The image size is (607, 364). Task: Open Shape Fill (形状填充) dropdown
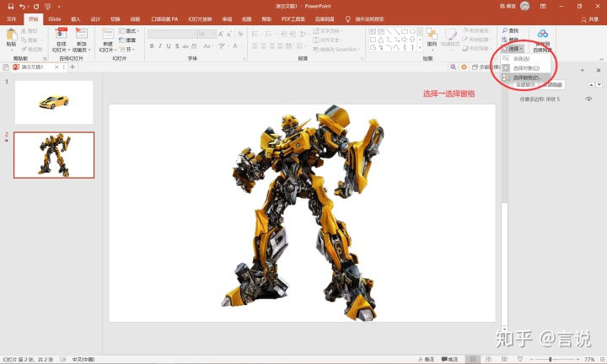pos(478,30)
